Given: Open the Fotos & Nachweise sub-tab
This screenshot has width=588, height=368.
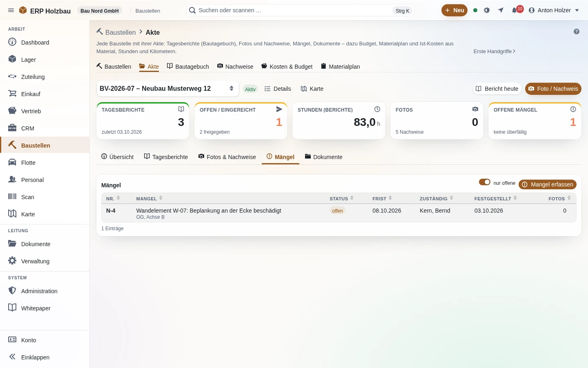Looking at the screenshot, I should click(x=227, y=157).
